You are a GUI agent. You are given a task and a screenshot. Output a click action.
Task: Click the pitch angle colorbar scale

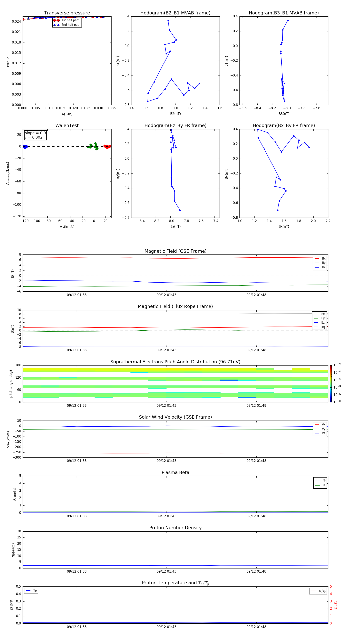[x=331, y=384]
